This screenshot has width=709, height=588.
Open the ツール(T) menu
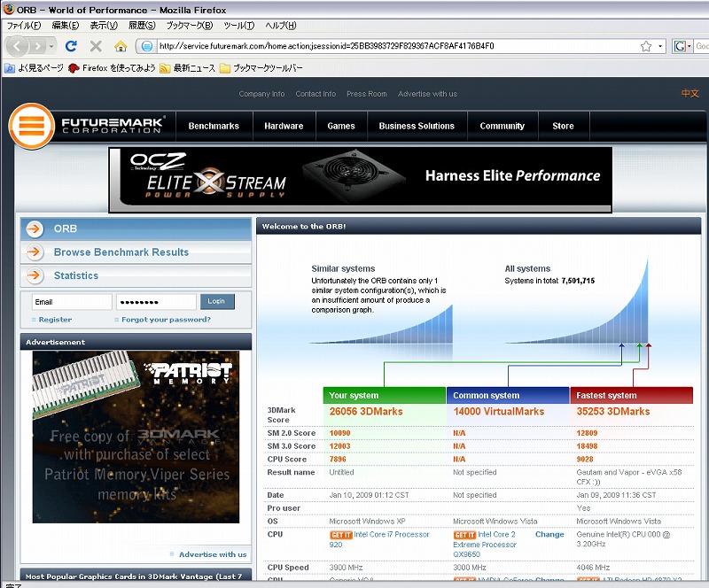[238, 26]
